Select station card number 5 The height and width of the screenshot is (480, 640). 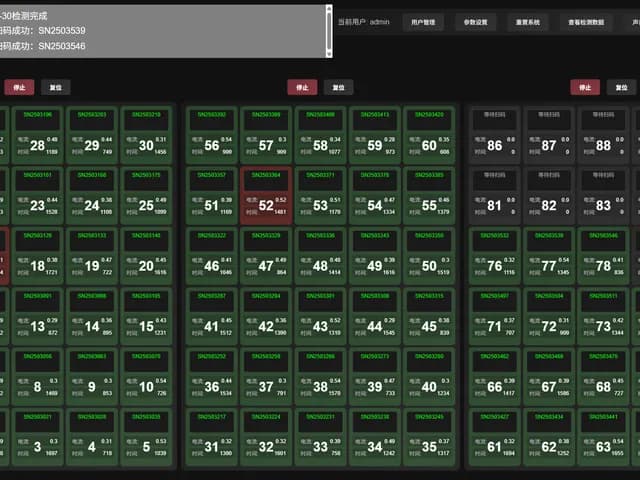[146, 437]
